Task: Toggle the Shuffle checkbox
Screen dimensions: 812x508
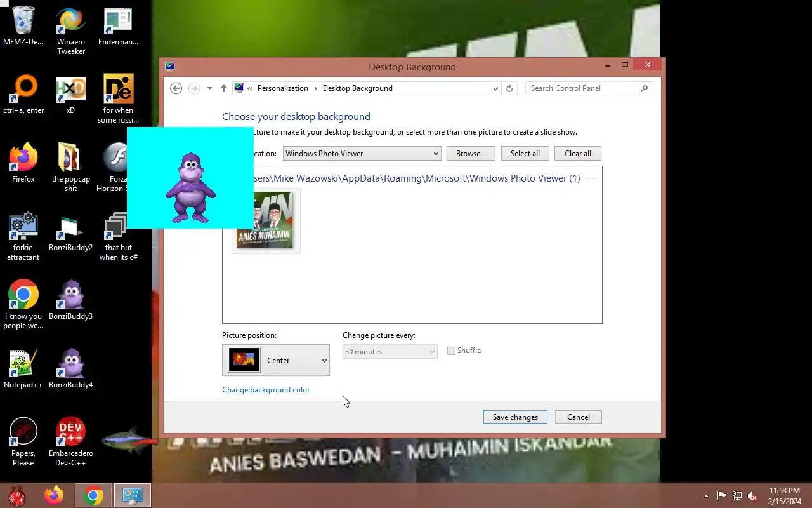Action: [451, 351]
